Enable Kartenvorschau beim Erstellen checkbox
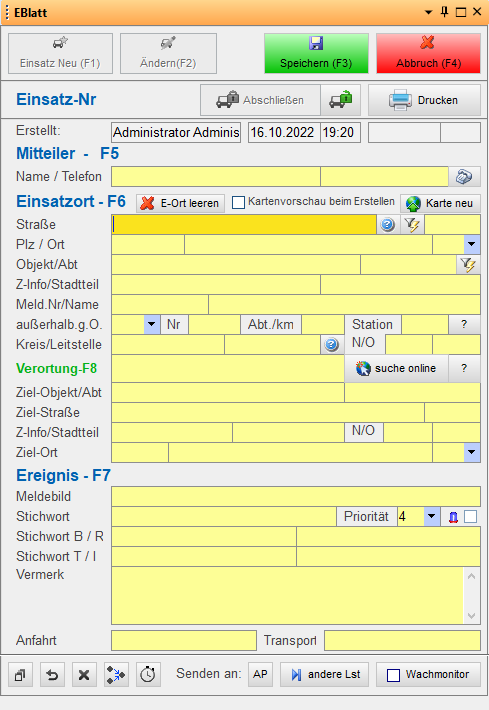The image size is (489, 710). [x=238, y=202]
